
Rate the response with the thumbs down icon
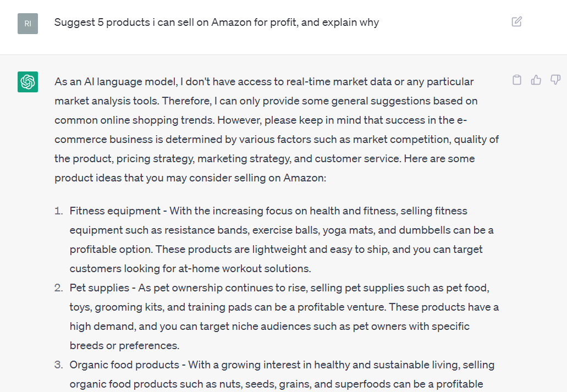[555, 80]
